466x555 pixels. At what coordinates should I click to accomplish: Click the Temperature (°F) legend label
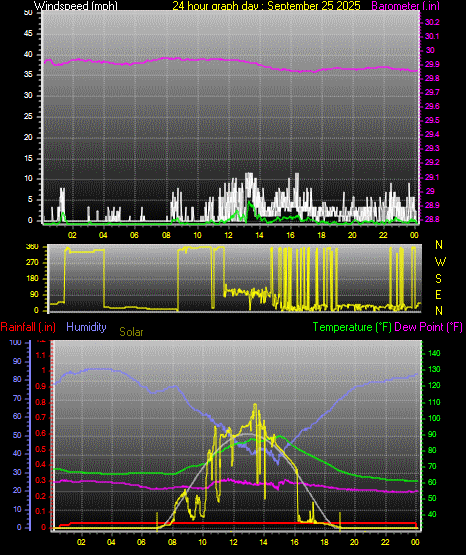point(352,327)
